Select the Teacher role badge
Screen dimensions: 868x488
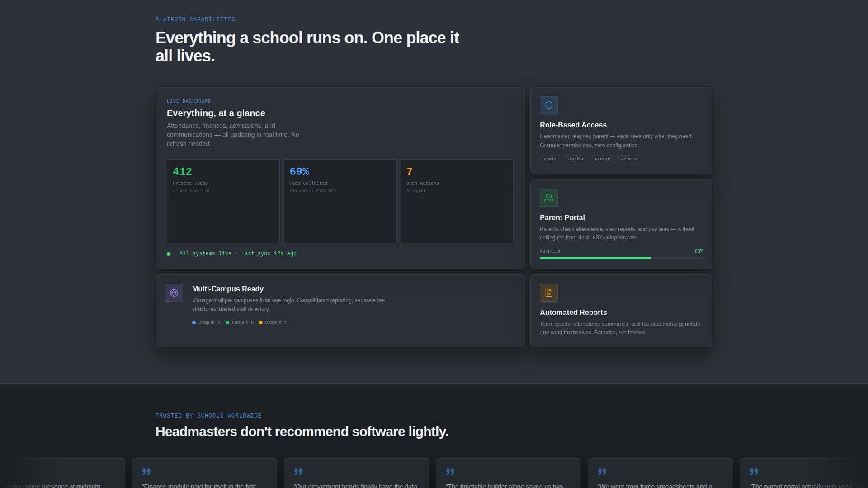click(x=575, y=159)
